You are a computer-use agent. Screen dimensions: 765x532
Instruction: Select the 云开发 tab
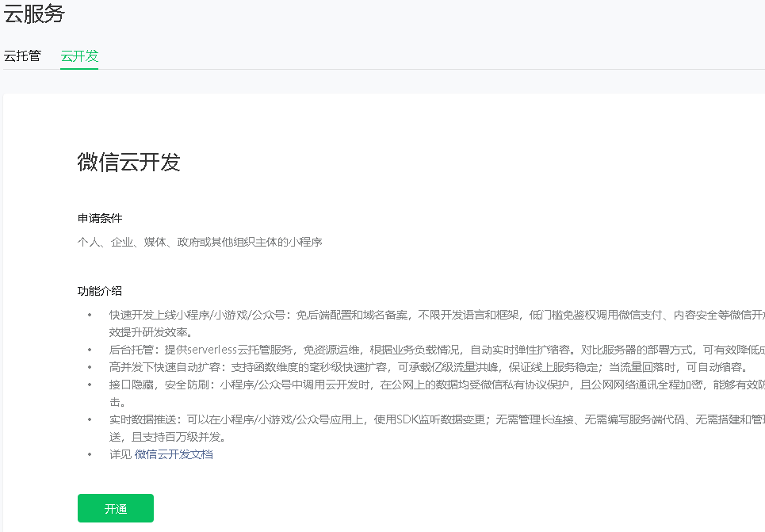pyautogui.click(x=79, y=56)
